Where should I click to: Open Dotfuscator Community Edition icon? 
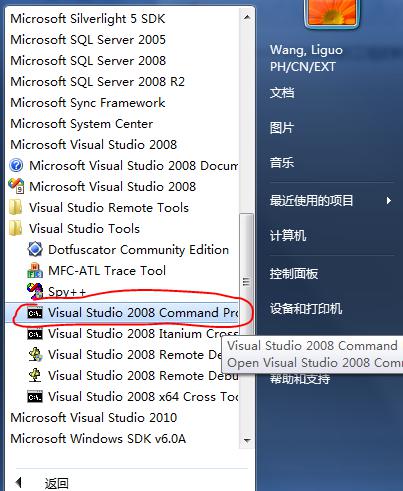click(35, 249)
